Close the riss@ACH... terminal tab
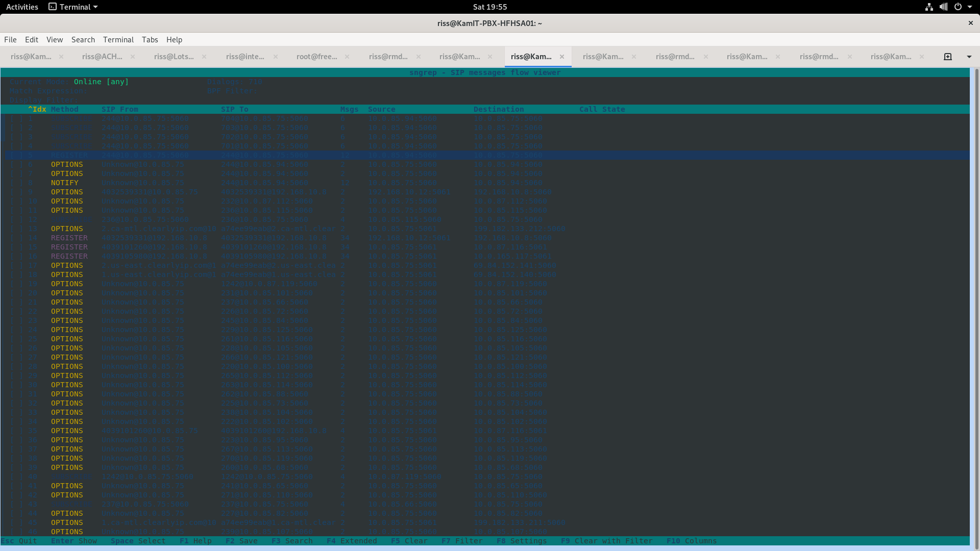Image resolution: width=980 pixels, height=551 pixels. 133,57
